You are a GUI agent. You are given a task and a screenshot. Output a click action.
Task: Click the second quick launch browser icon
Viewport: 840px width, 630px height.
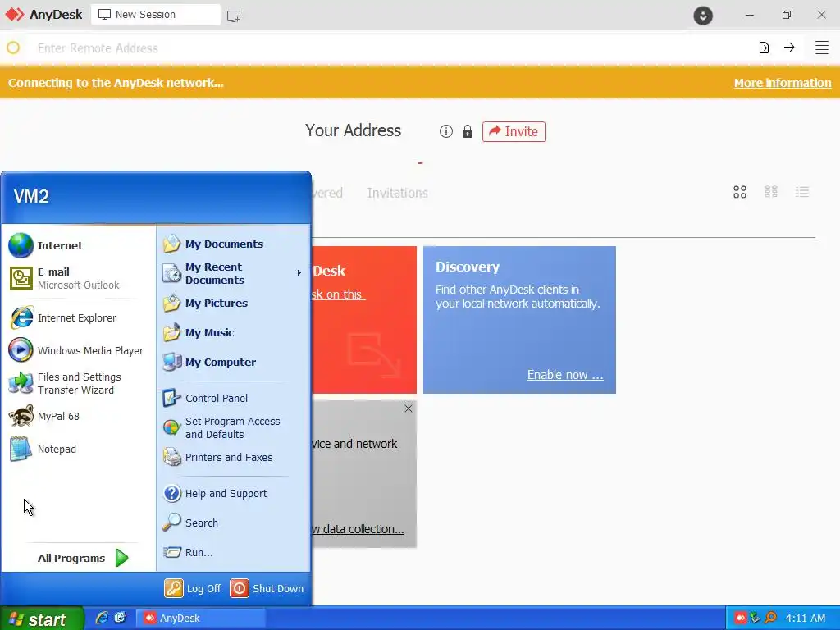tap(120, 618)
